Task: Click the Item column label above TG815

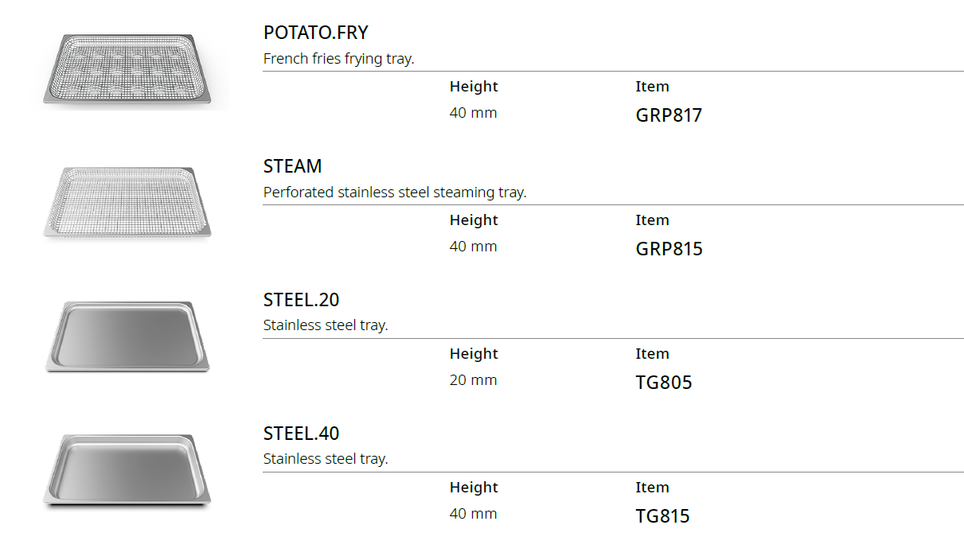Action: pyautogui.click(x=652, y=488)
